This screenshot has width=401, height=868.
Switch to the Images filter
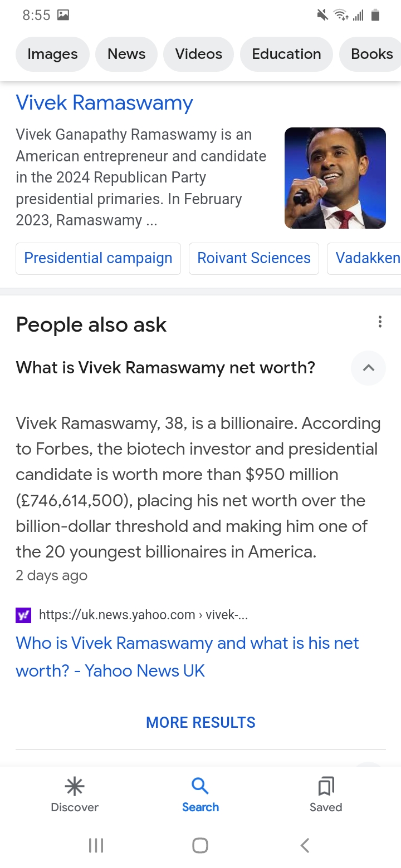point(52,54)
